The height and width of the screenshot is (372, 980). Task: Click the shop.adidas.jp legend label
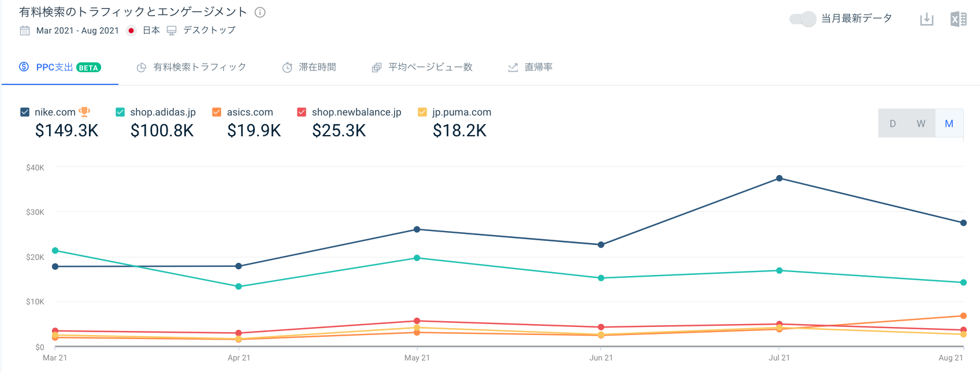tap(163, 112)
